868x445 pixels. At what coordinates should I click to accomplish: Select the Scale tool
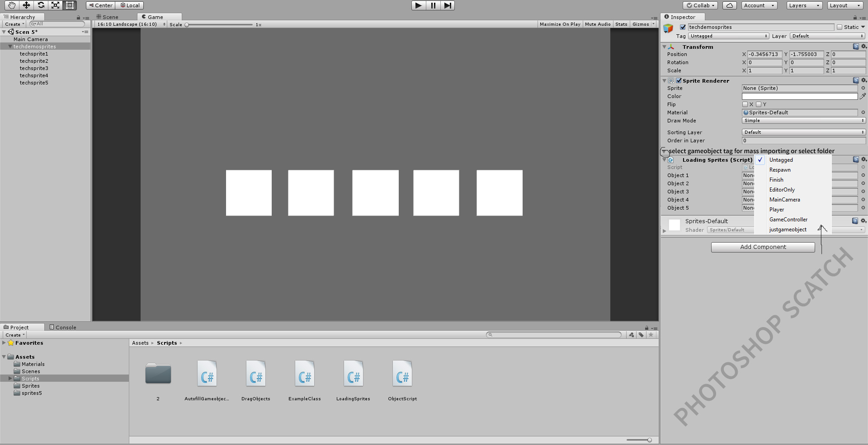point(55,5)
